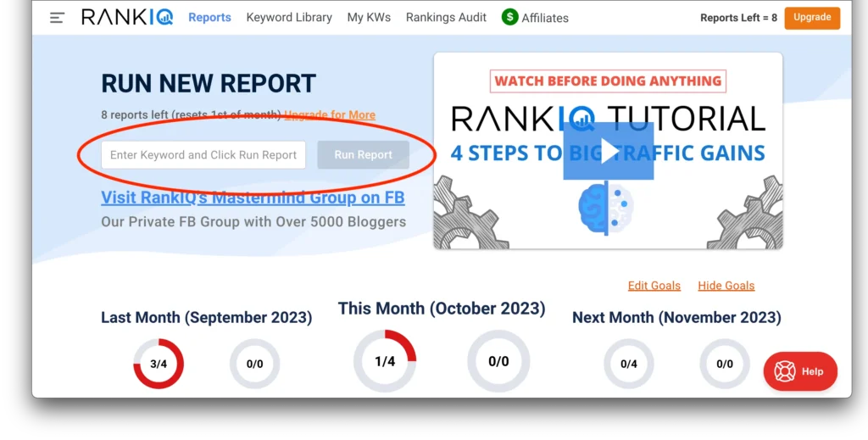Open My KWs page

click(x=369, y=17)
